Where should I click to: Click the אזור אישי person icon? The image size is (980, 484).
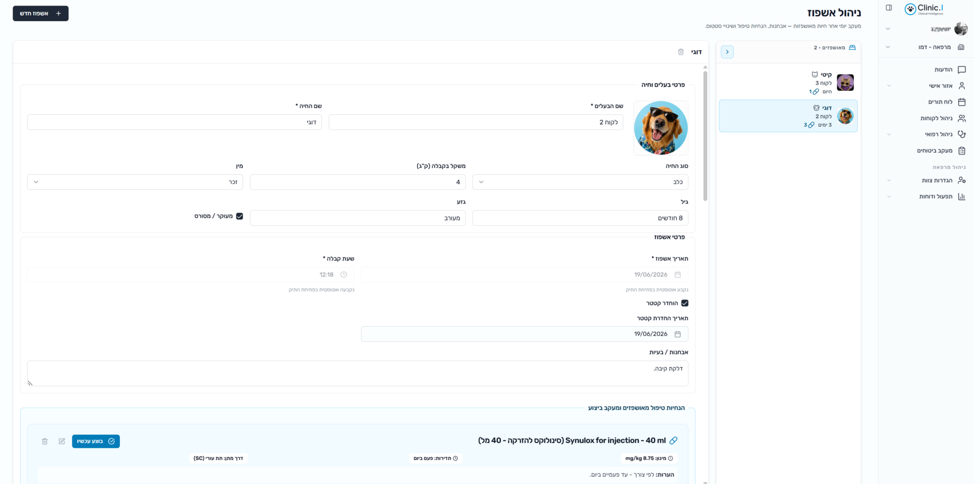point(961,86)
